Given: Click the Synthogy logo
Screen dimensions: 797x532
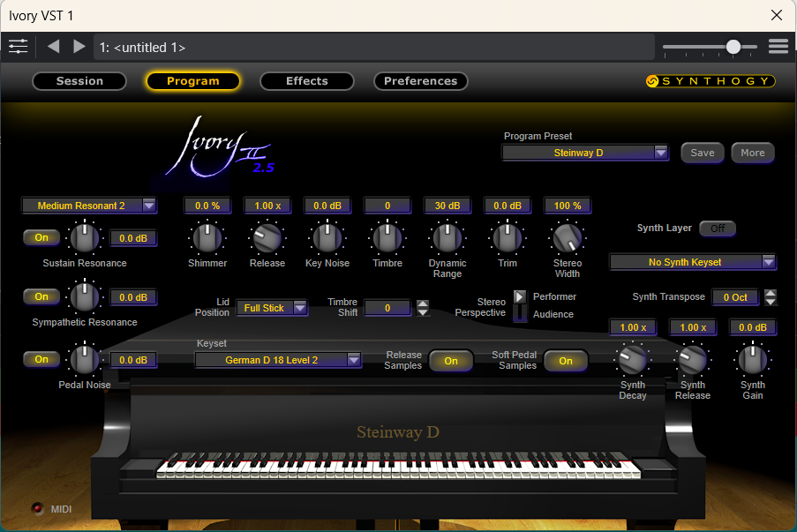Looking at the screenshot, I should point(711,81).
